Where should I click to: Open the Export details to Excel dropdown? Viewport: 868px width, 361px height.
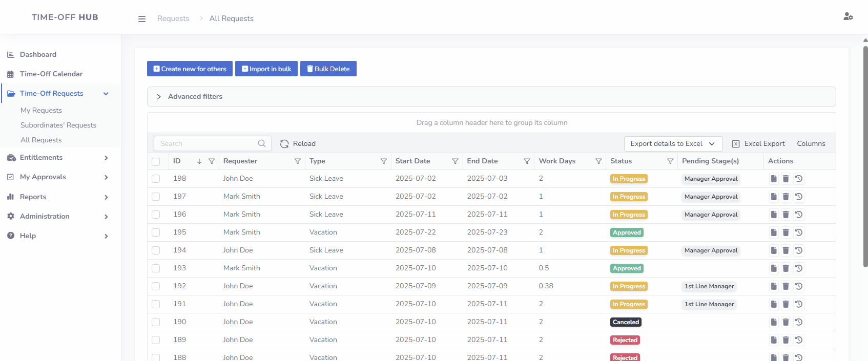click(x=673, y=144)
